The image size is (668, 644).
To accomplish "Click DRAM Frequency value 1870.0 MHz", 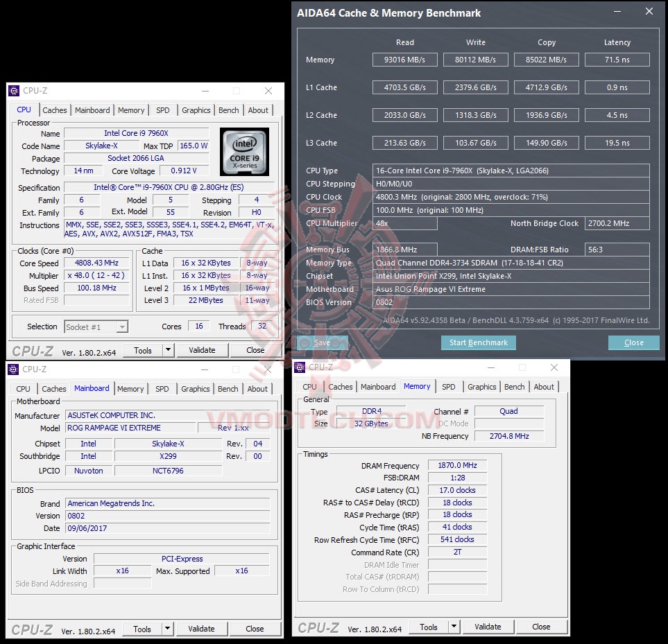I will [x=458, y=465].
